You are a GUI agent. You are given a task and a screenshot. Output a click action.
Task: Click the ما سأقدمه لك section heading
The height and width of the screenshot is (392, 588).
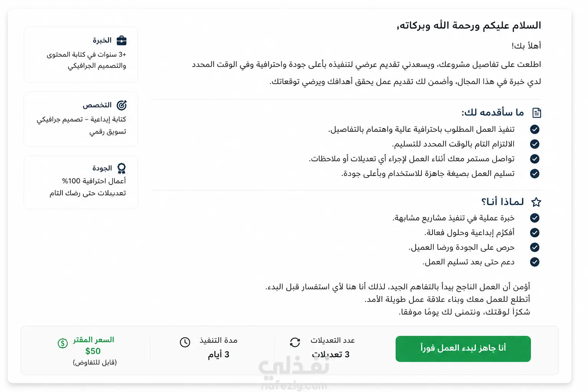coord(493,112)
